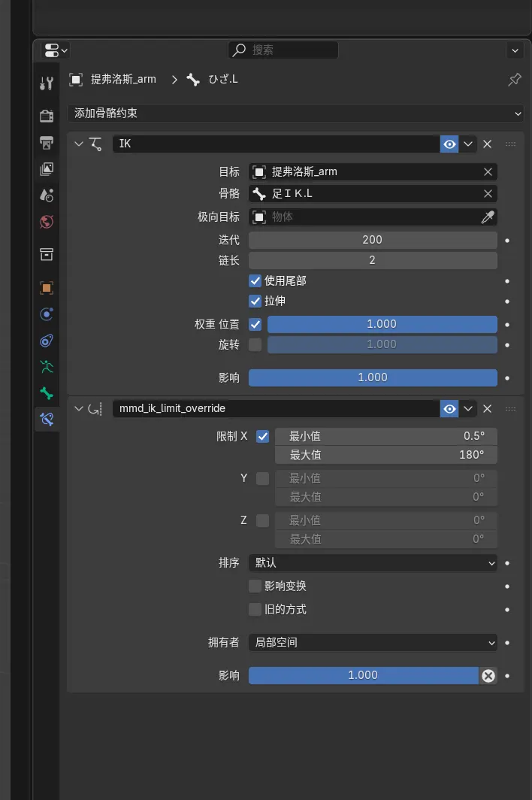Screen dimensions: 532x800
Task: Open the 排序 默认 dropdown
Action: (373, 562)
